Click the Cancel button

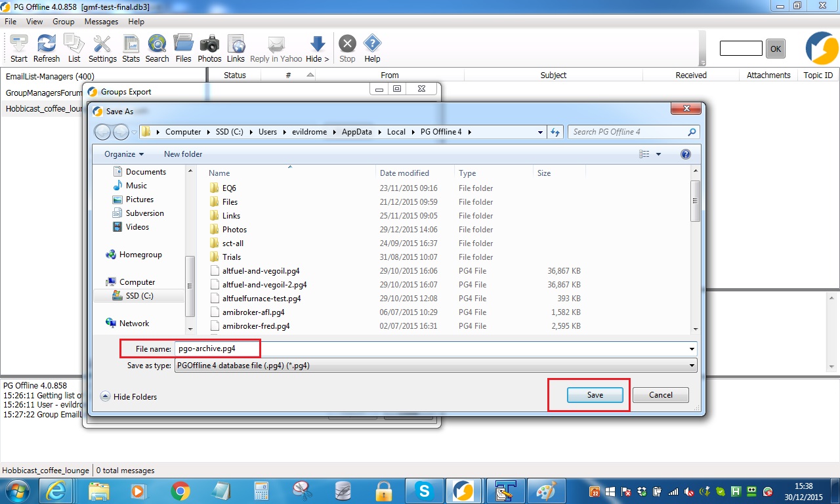click(x=661, y=395)
